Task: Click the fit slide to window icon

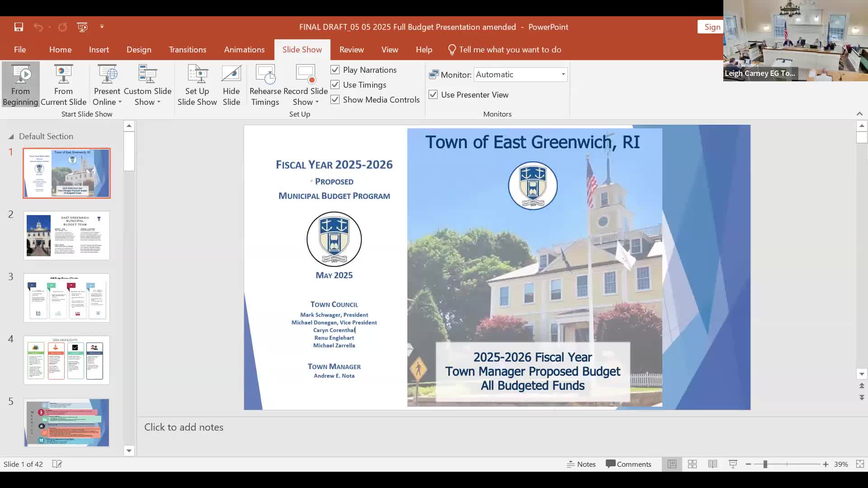Action: pyautogui.click(x=860, y=464)
